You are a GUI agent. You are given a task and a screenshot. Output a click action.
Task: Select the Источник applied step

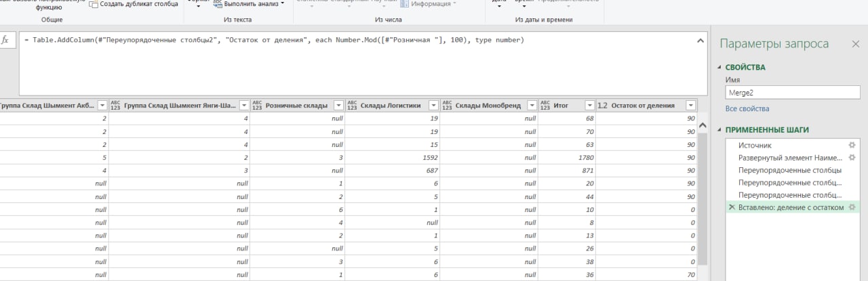point(793,145)
